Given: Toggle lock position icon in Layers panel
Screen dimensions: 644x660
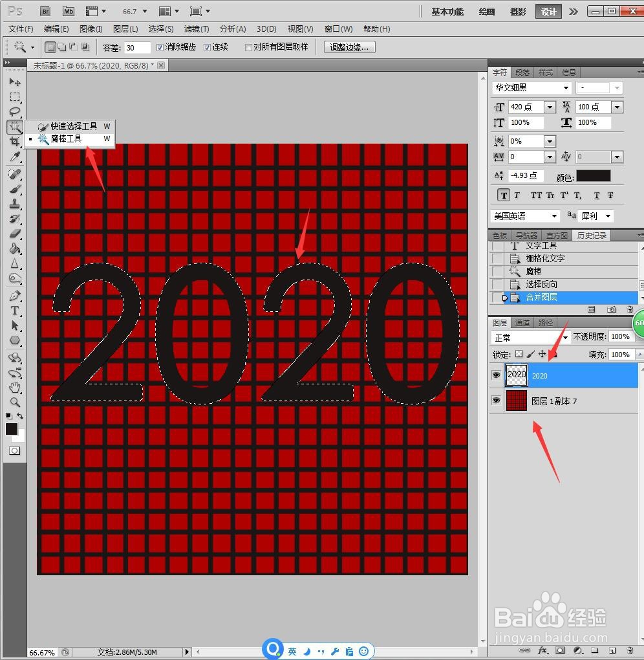Looking at the screenshot, I should coord(542,354).
